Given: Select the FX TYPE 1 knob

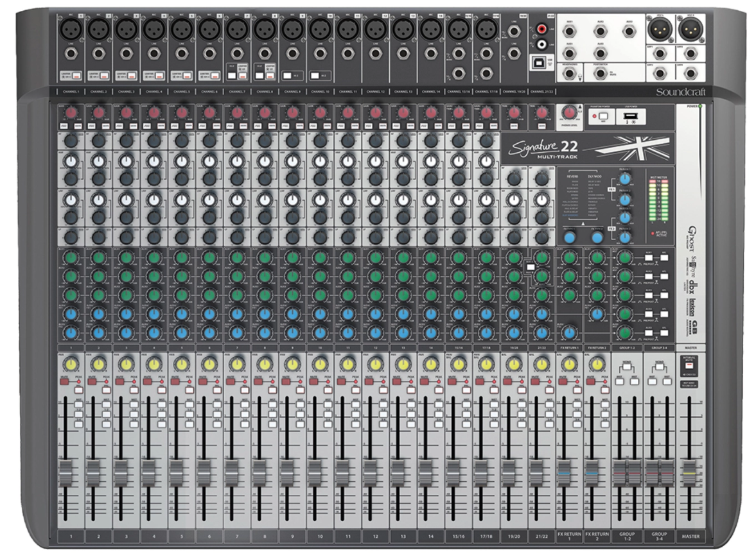Looking at the screenshot, I should coord(570,237).
